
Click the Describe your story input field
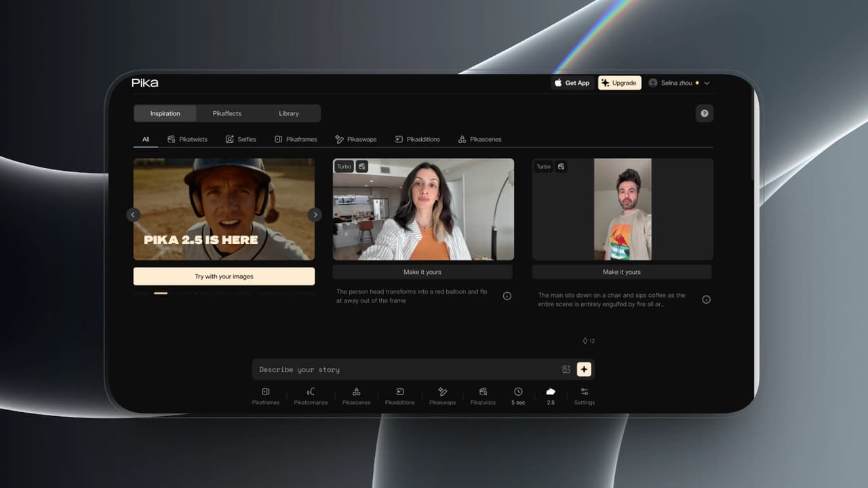pyautogui.click(x=407, y=369)
